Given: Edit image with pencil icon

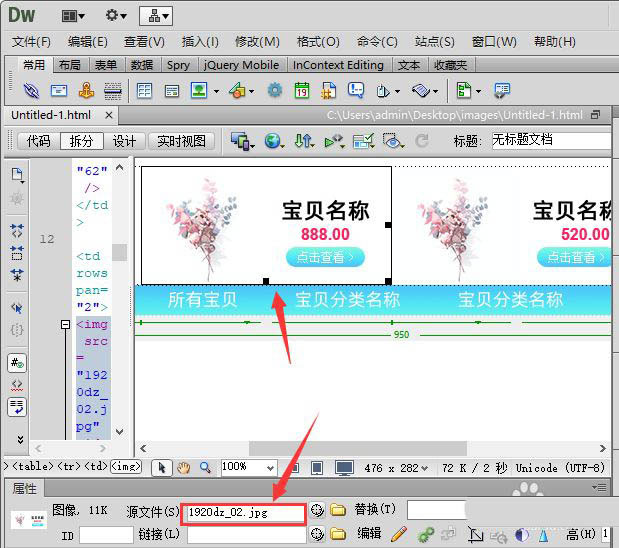Looking at the screenshot, I should pos(399,534).
